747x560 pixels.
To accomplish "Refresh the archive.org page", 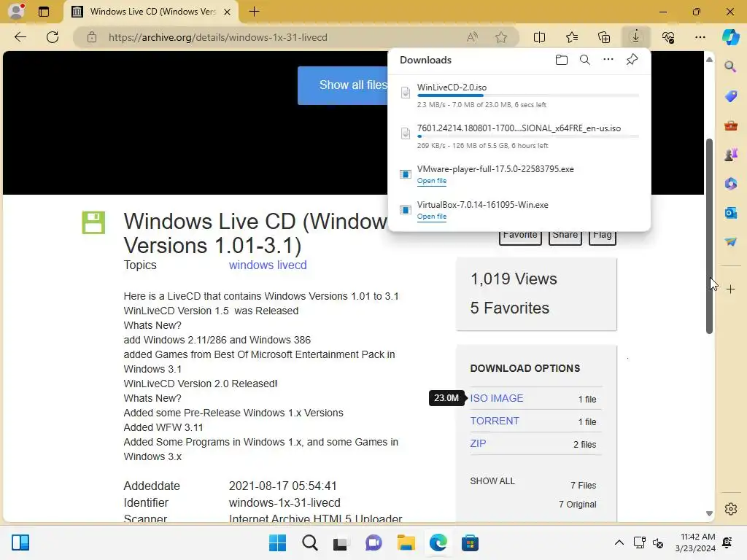I will 53,37.
